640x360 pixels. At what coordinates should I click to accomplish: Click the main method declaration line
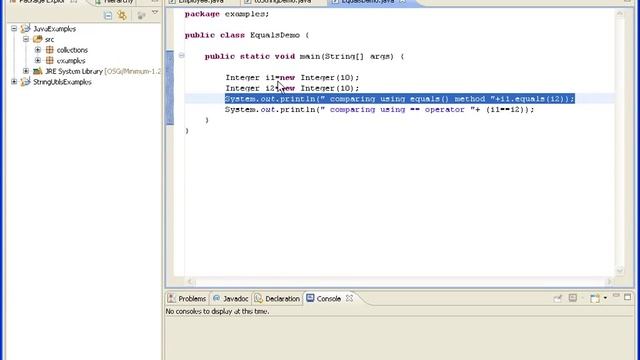(x=304, y=56)
